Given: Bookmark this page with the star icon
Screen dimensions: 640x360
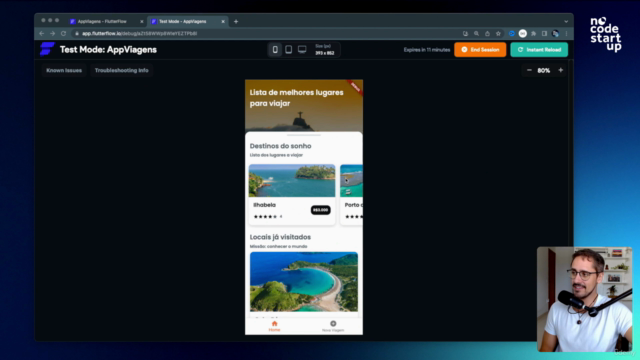Looking at the screenshot, I should point(498,33).
